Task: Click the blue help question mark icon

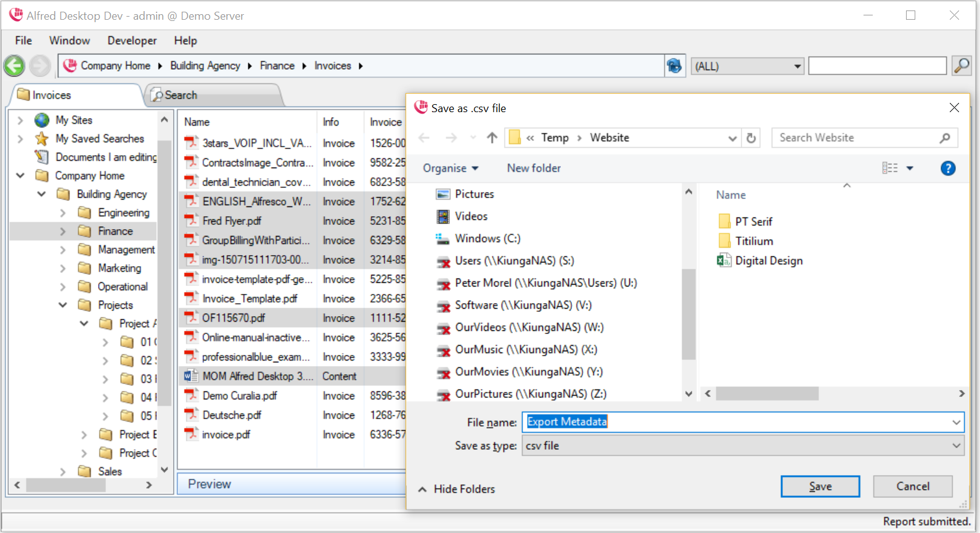Action: click(x=948, y=168)
